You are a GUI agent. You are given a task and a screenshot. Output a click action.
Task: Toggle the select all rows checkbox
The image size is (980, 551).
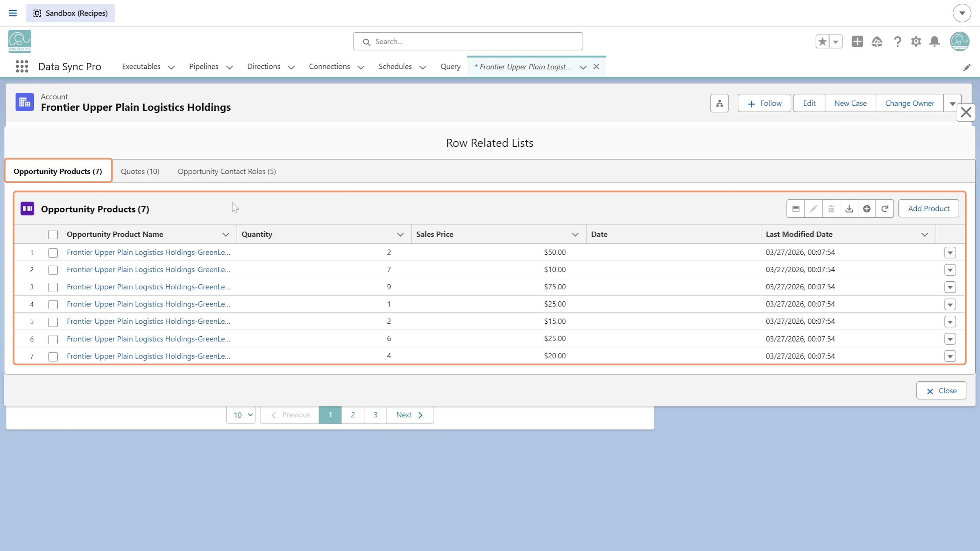tap(53, 234)
